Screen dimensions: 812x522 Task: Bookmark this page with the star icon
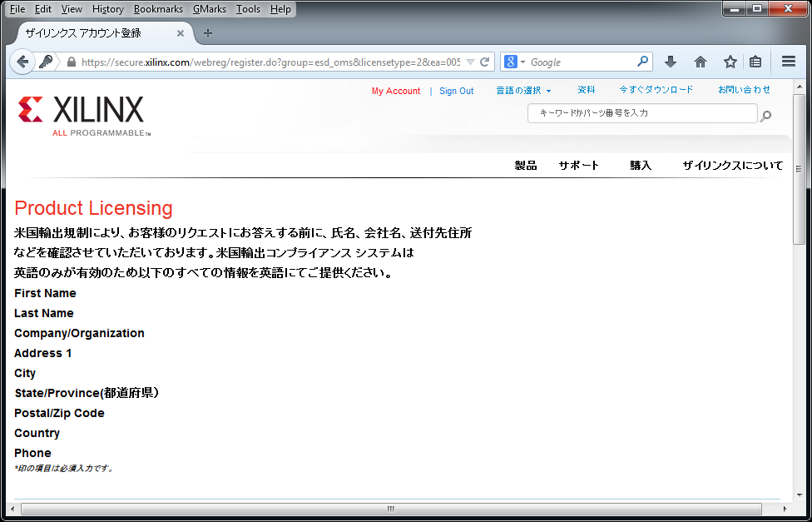[730, 62]
